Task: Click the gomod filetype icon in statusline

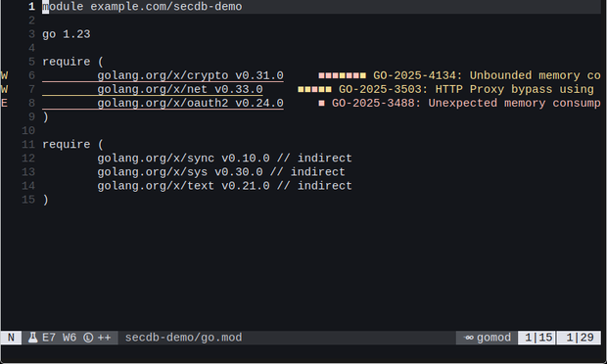Action: point(469,338)
